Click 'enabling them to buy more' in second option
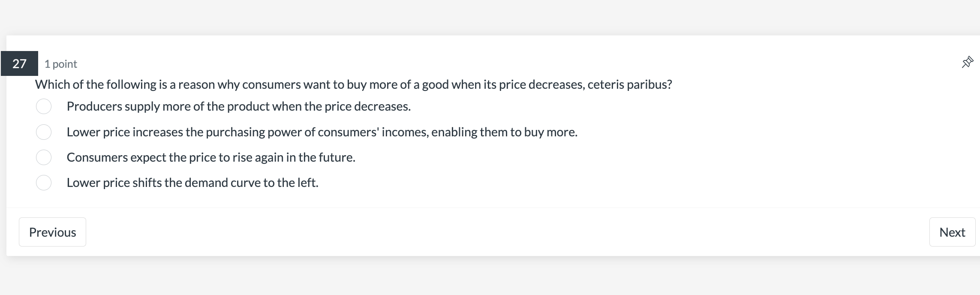The width and height of the screenshot is (980, 295). [x=504, y=132]
